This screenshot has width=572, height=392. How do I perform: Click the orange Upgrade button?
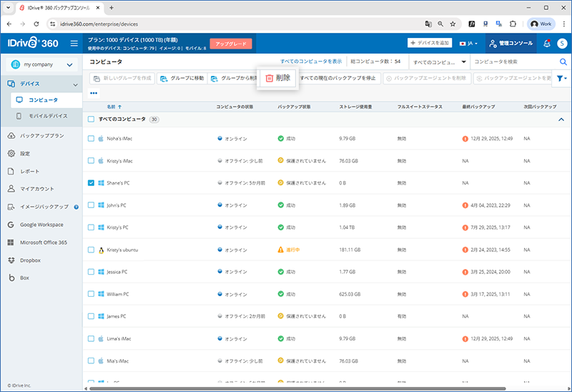point(230,44)
